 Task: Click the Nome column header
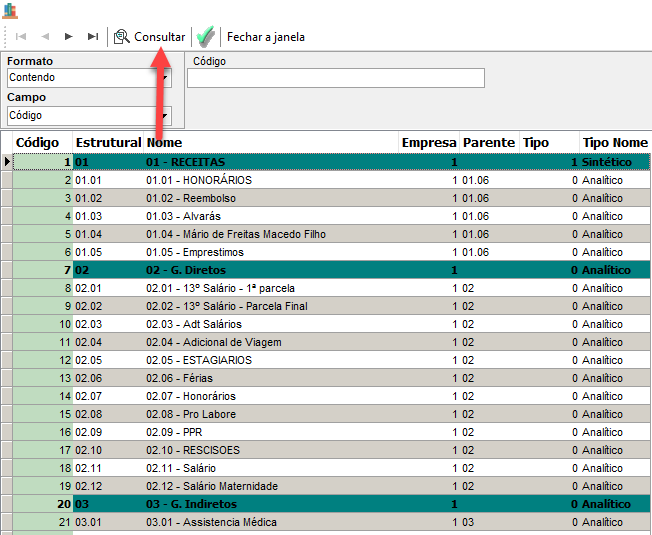165,143
